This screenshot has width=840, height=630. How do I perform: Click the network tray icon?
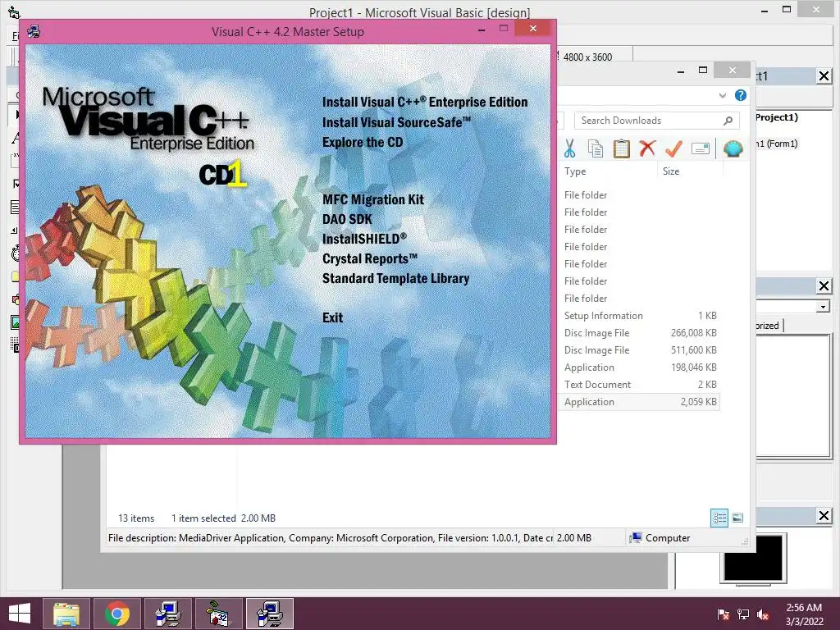click(x=743, y=614)
